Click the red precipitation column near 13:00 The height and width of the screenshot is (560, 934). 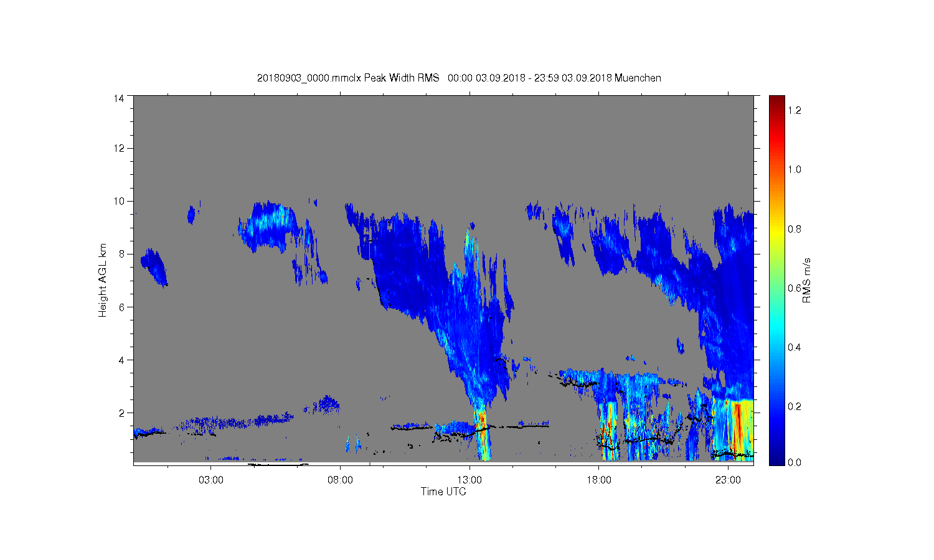483,436
